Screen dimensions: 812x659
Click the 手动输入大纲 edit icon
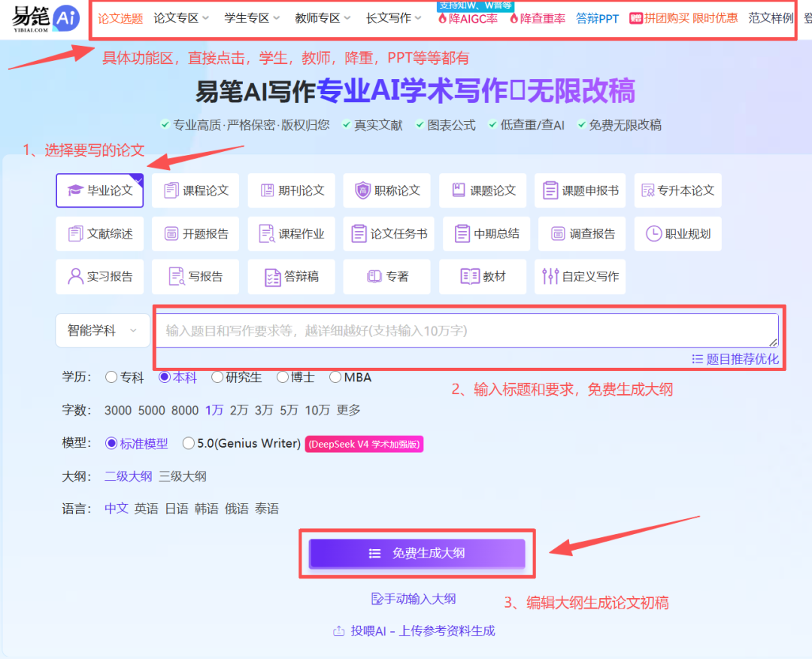(377, 599)
